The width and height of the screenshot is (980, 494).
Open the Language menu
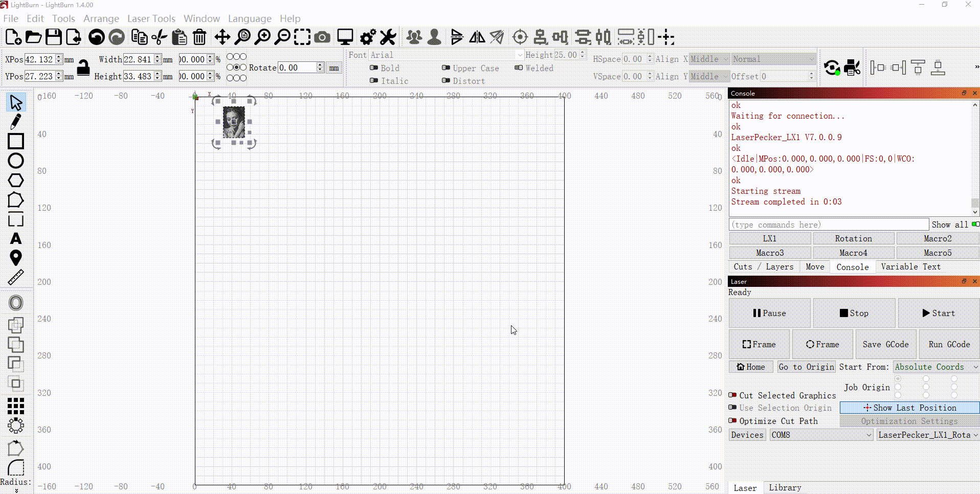click(x=250, y=18)
